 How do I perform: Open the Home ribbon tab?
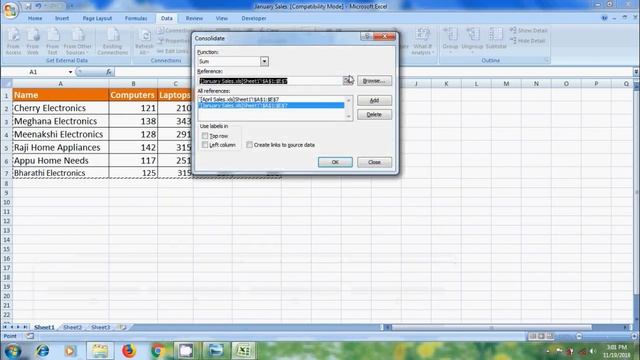(35, 18)
